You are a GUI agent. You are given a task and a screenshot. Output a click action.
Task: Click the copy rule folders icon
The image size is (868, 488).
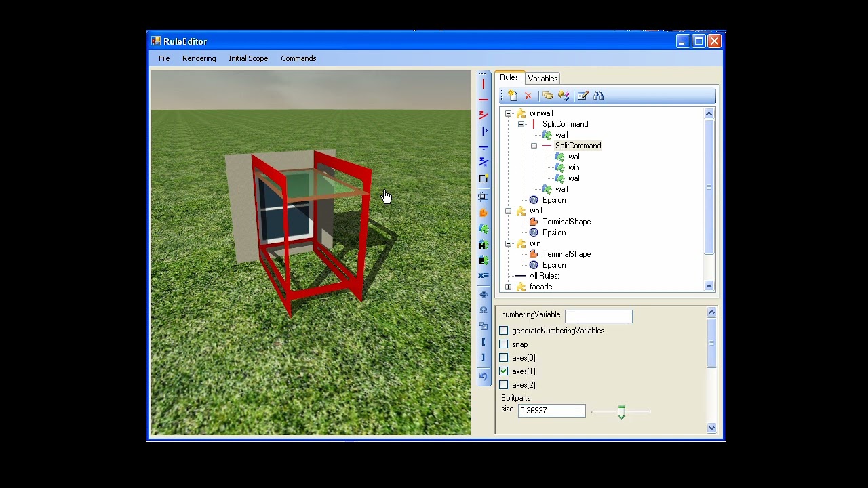[x=548, y=96]
